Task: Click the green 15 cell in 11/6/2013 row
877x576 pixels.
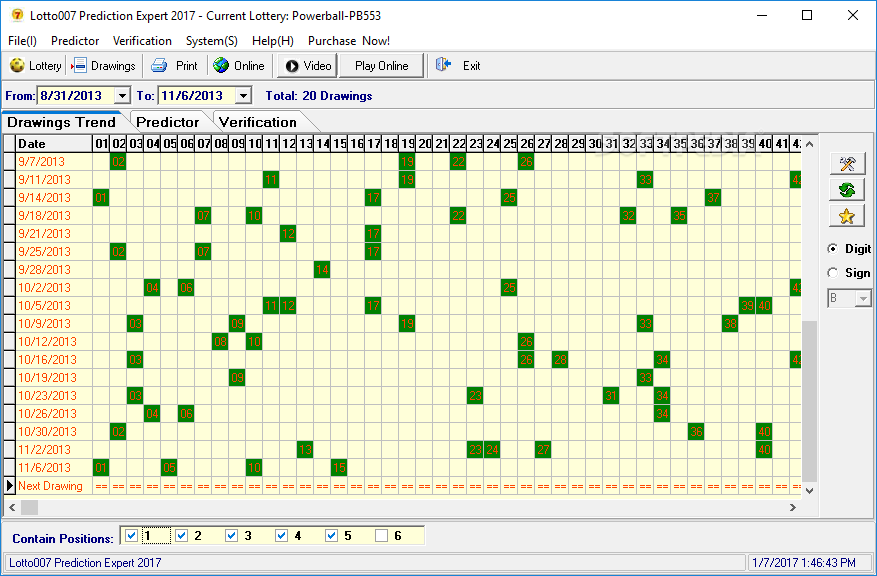Action: coord(339,468)
